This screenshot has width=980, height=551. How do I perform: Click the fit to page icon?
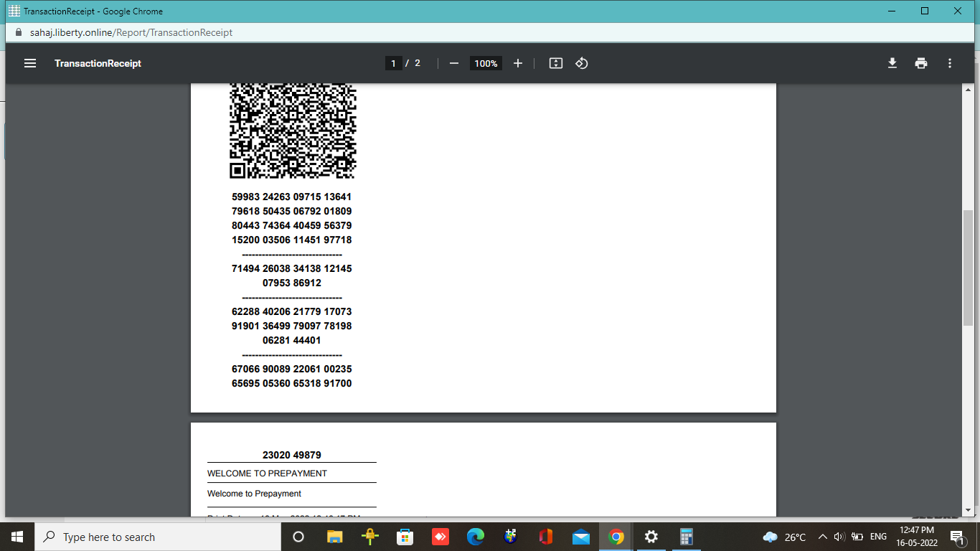click(556, 63)
